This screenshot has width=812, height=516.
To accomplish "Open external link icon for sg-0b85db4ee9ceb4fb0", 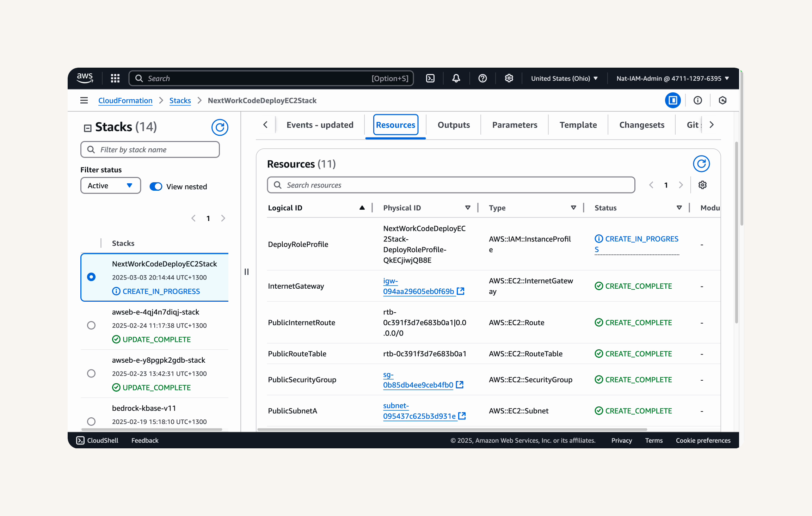I will pos(460,385).
